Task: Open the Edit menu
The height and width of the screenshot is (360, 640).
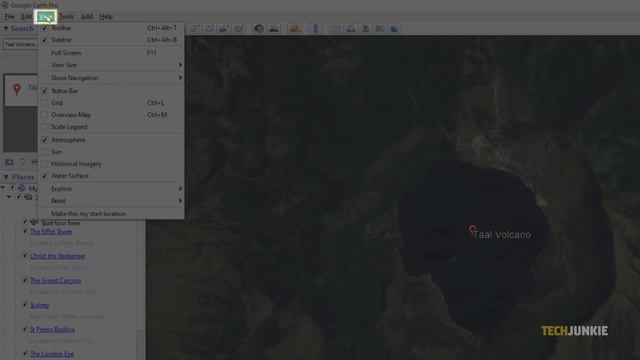Action: 26,16
